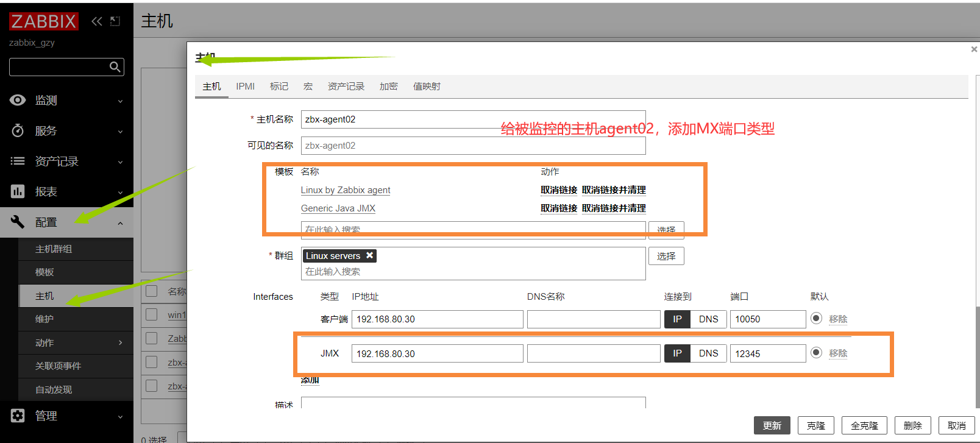Image resolution: width=980 pixels, height=443 pixels.
Task: Open Generic Java JMX template link
Action: point(338,208)
